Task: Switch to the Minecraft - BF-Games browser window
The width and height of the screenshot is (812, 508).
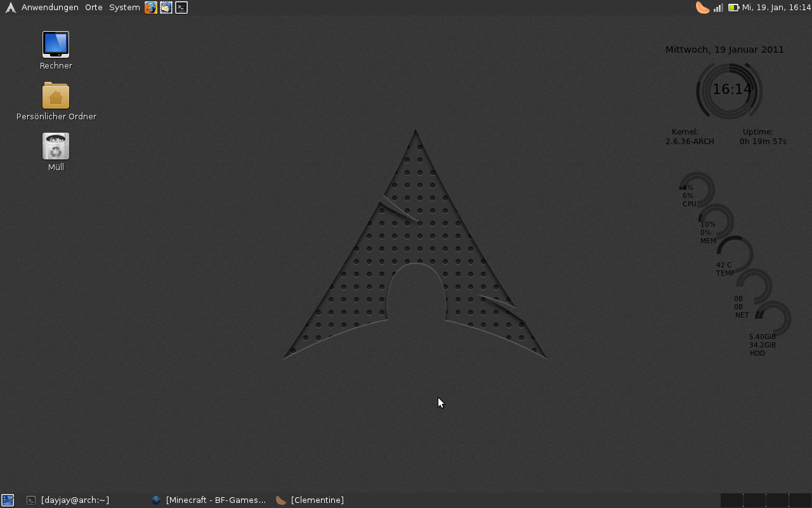Action: coord(209,500)
